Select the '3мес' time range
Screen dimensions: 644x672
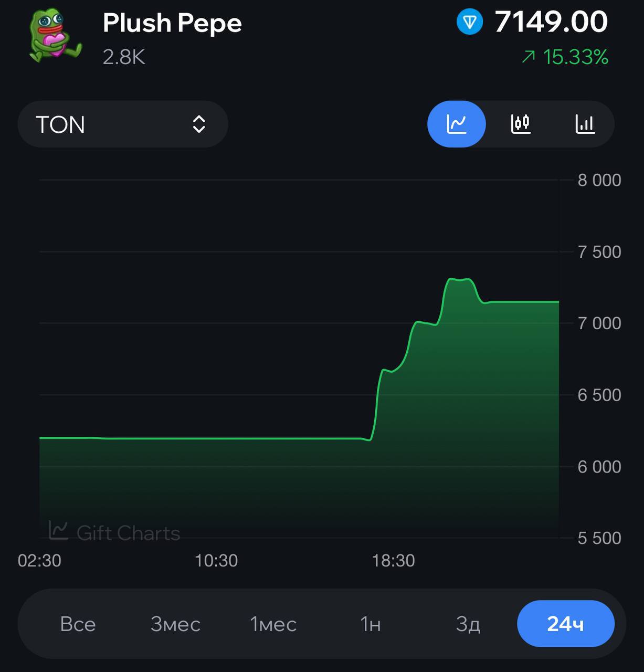175,624
